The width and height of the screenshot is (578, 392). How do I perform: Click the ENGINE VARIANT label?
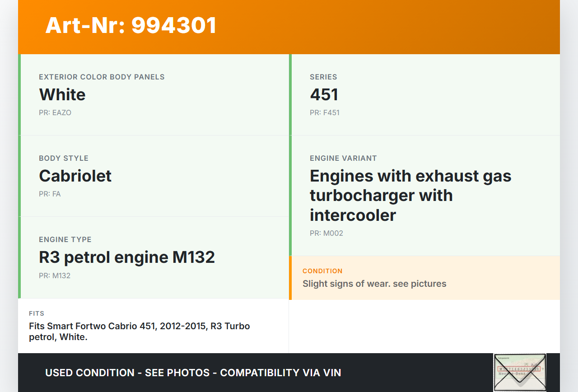pyautogui.click(x=343, y=158)
